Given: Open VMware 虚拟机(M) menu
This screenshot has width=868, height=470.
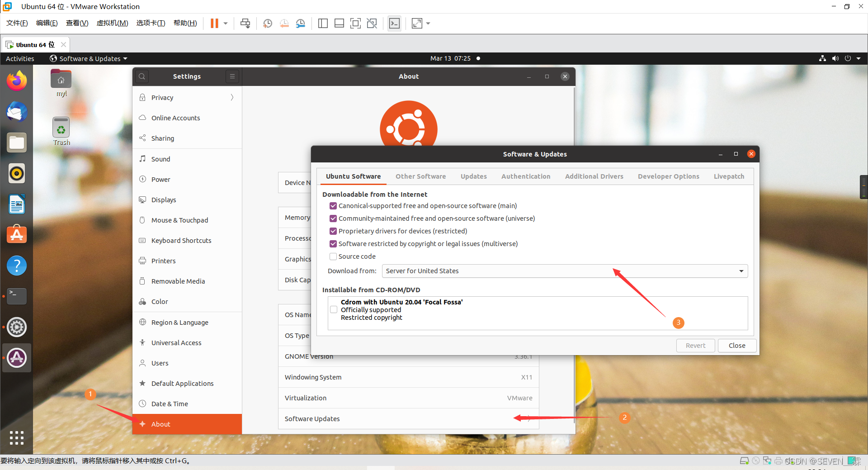Looking at the screenshot, I should (112, 23).
